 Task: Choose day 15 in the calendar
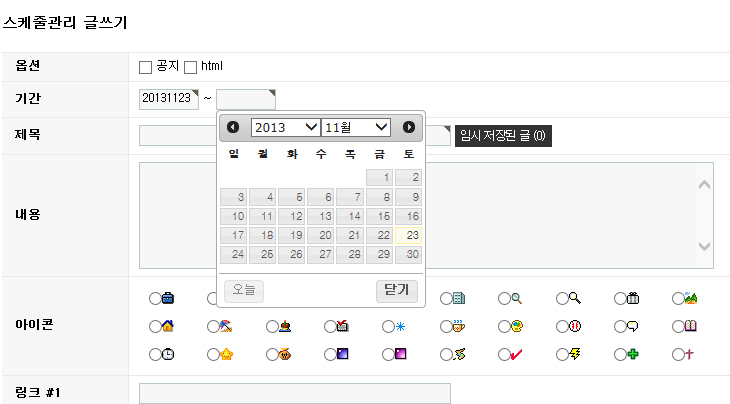[x=379, y=216]
